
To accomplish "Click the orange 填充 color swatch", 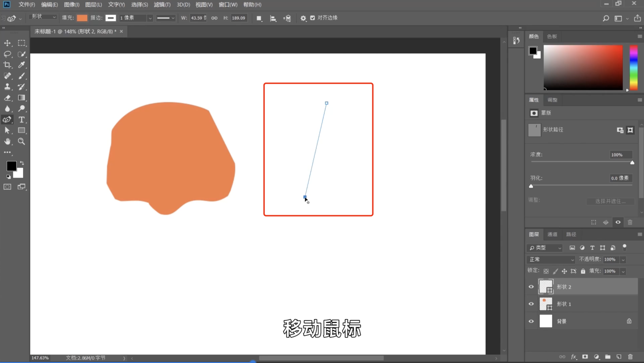I will [82, 18].
